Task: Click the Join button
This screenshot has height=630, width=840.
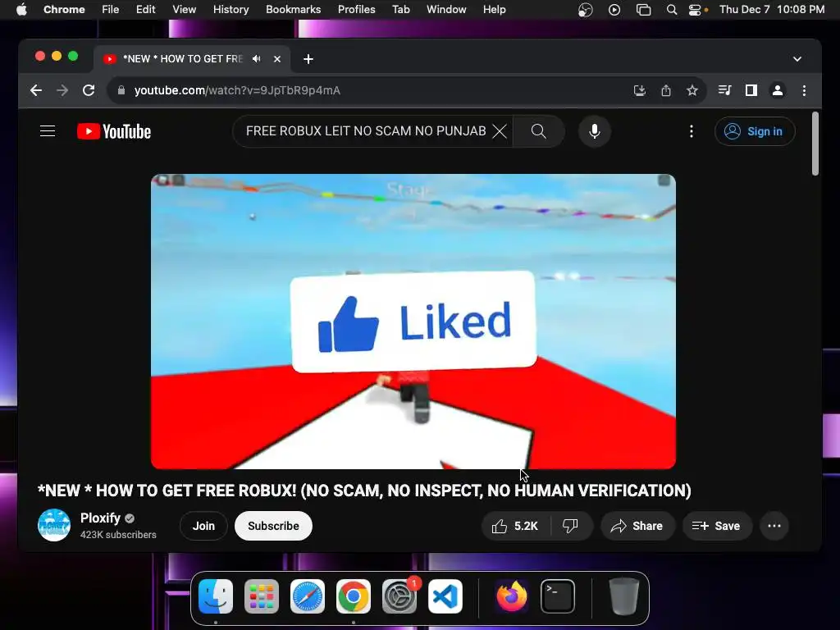Action: [203, 526]
